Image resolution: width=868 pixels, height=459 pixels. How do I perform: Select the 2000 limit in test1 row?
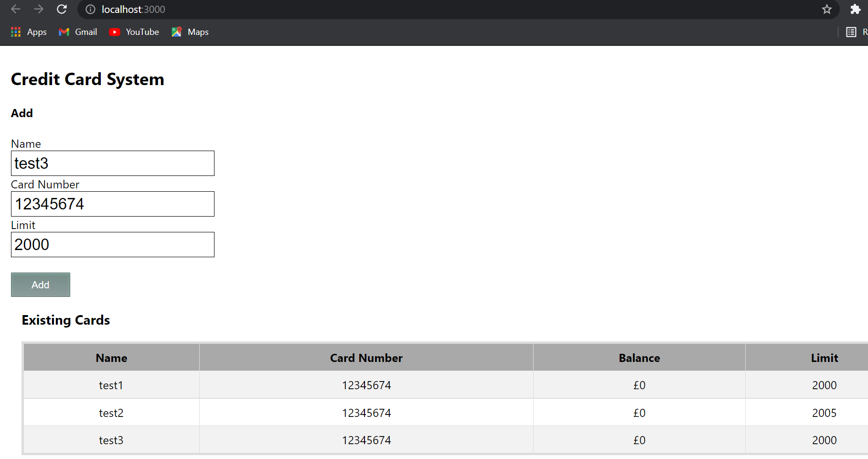tap(807, 385)
